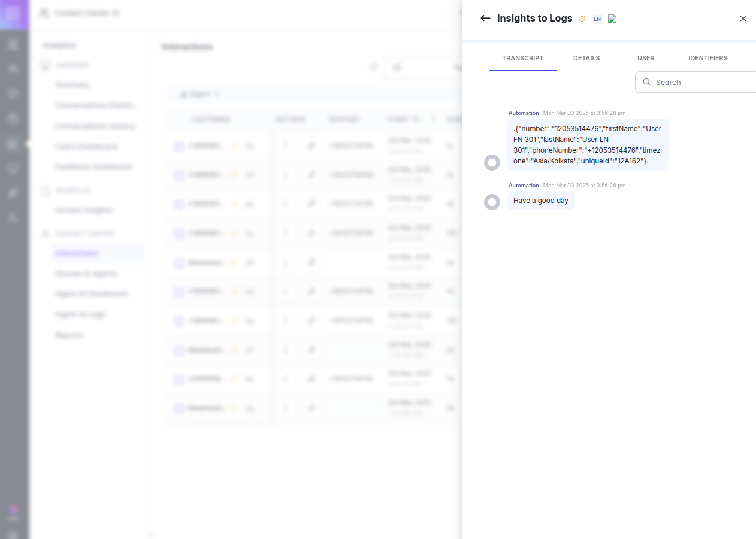Close the transcript side panel
The image size is (756, 539).
point(743,19)
